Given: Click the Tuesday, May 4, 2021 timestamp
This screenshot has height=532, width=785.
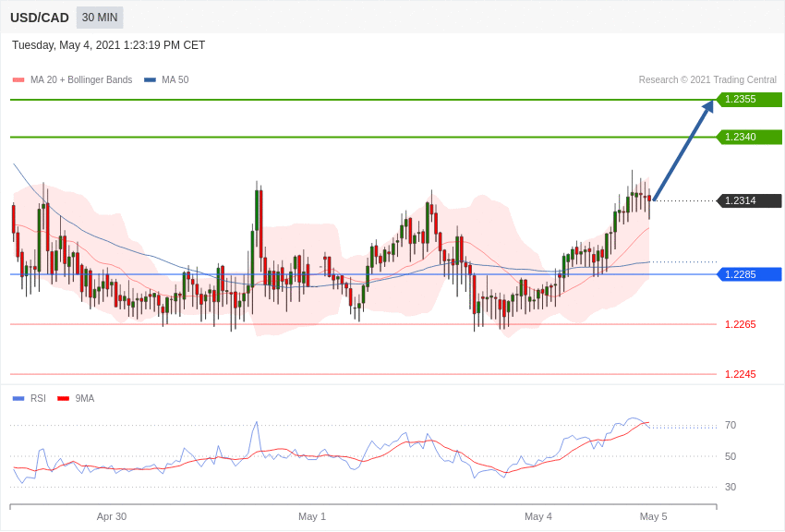Looking at the screenshot, I should [x=109, y=45].
